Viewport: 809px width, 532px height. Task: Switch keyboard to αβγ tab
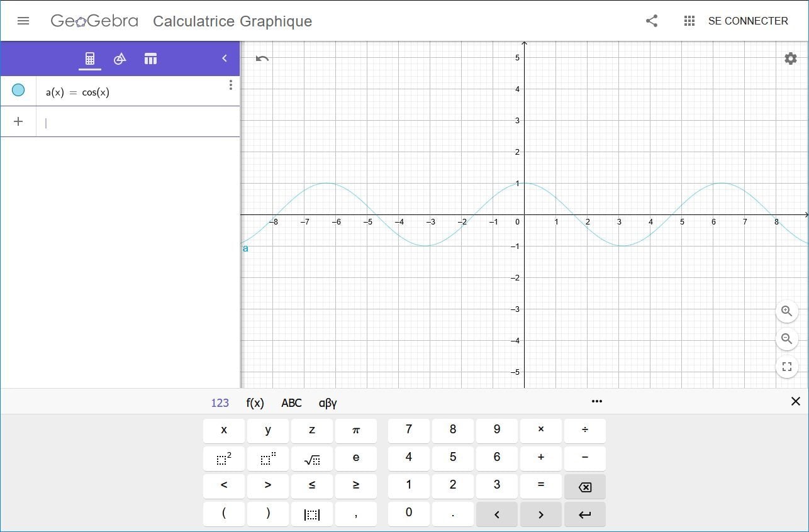coord(328,403)
